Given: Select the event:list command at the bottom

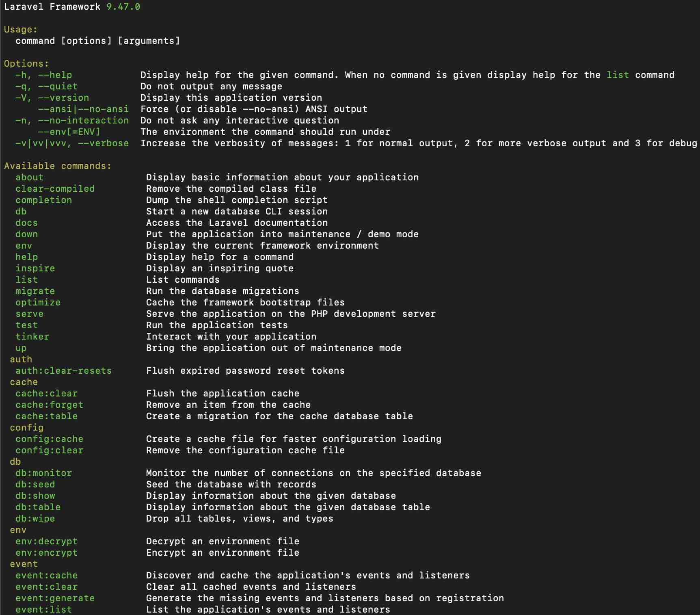Looking at the screenshot, I should (43, 609).
